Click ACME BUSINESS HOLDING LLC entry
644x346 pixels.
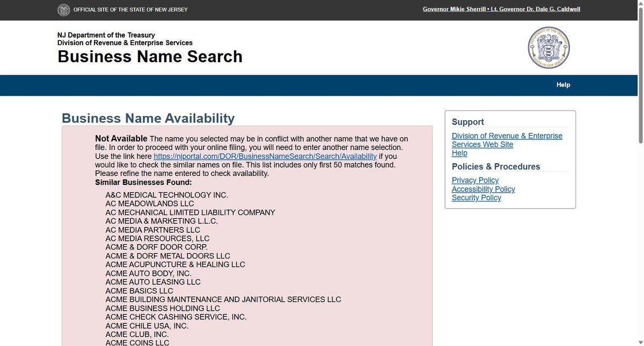[163, 308]
